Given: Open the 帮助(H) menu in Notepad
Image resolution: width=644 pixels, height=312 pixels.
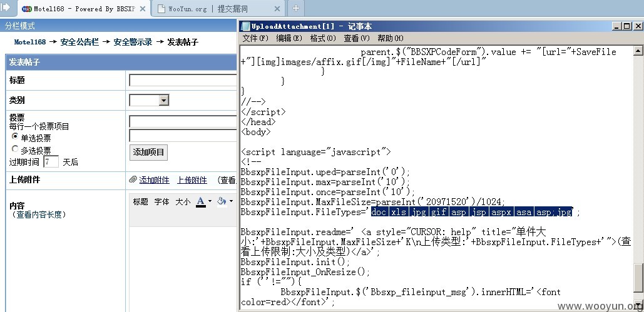Looking at the screenshot, I should pyautogui.click(x=390, y=38).
